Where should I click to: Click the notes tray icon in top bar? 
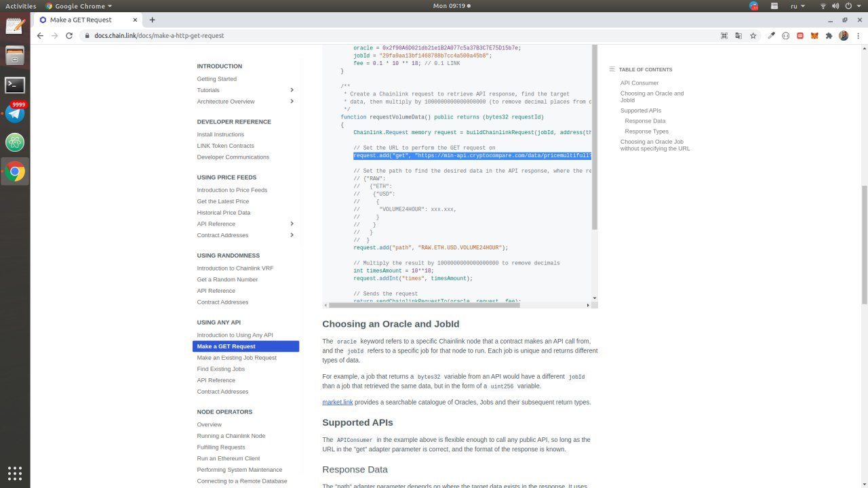(774, 6)
